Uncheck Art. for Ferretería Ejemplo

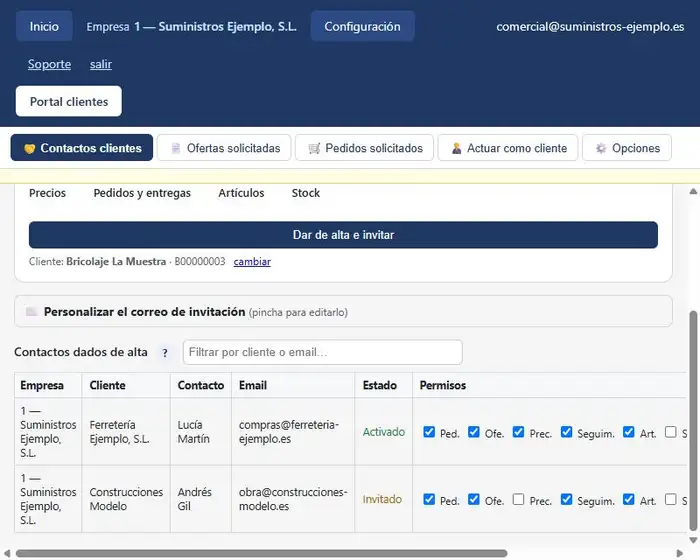629,432
